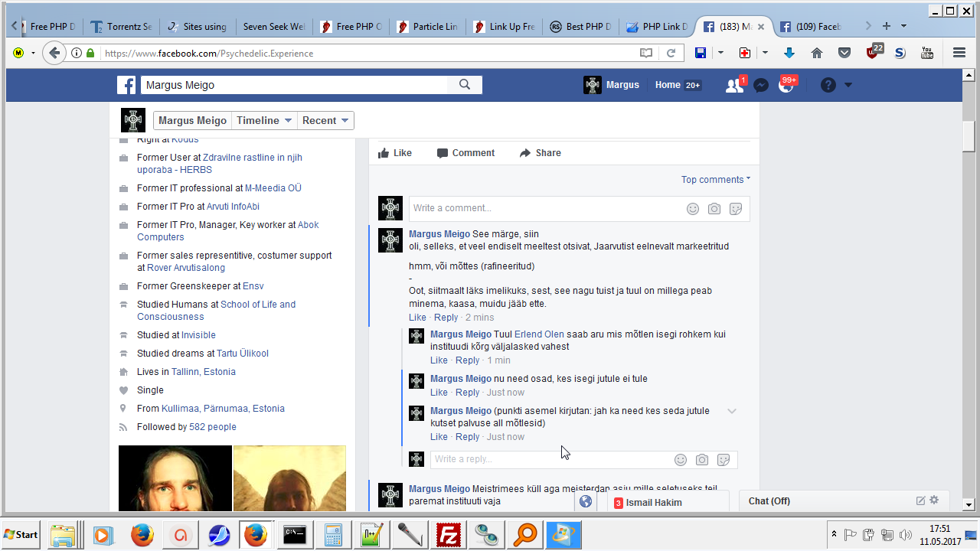Open the notifications globe icon
Screen dimensions: 980x551
[x=786, y=85]
